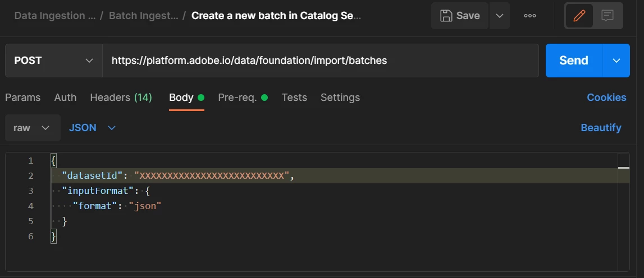Click the Batch Ingest... breadcrumb folder
This screenshot has width=644, height=278.
click(x=143, y=16)
